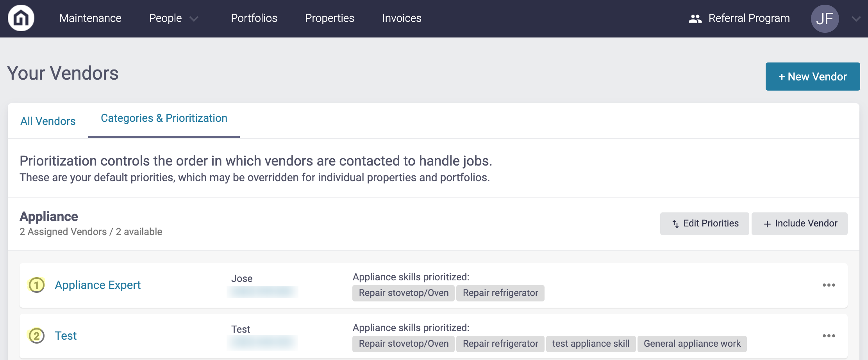Open the Properties page
The width and height of the screenshot is (868, 360).
[x=330, y=18]
